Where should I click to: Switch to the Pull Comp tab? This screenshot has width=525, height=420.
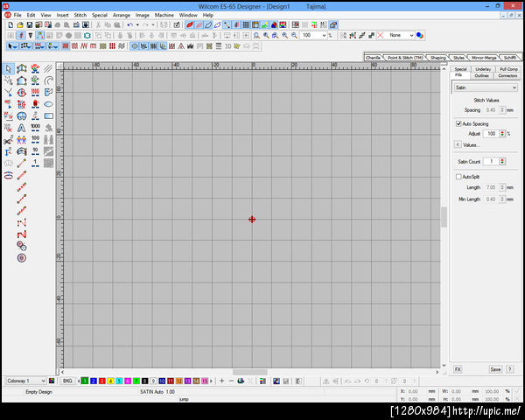(508, 69)
